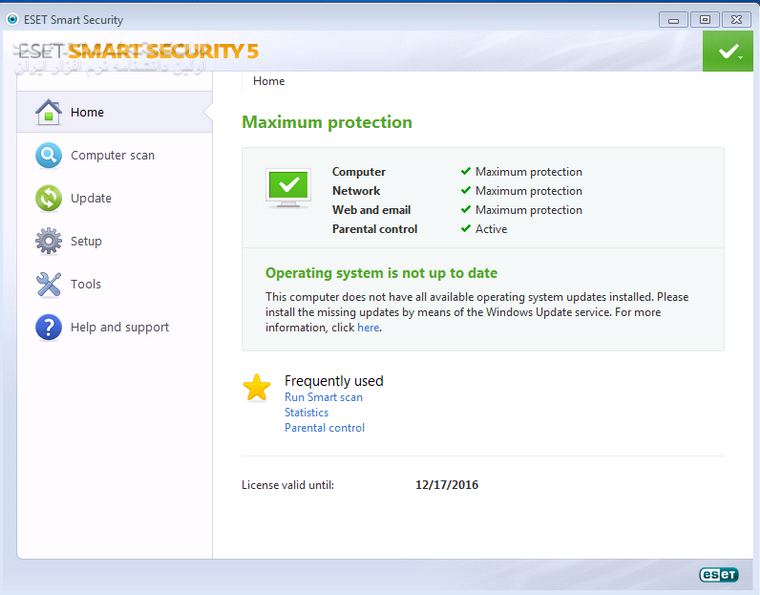Click the Computer protection status label

359,172
